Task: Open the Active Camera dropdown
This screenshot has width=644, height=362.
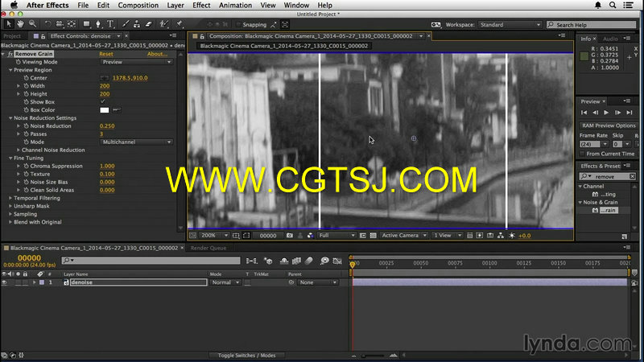Action: [x=404, y=236]
